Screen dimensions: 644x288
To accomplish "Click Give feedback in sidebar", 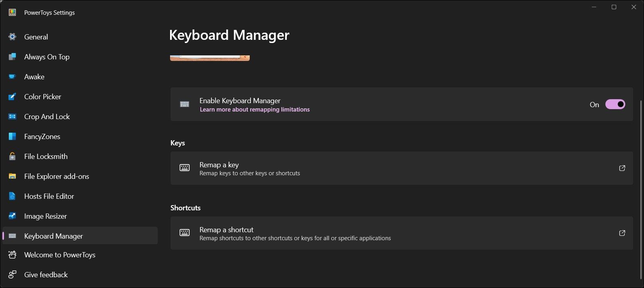I will (80, 274).
